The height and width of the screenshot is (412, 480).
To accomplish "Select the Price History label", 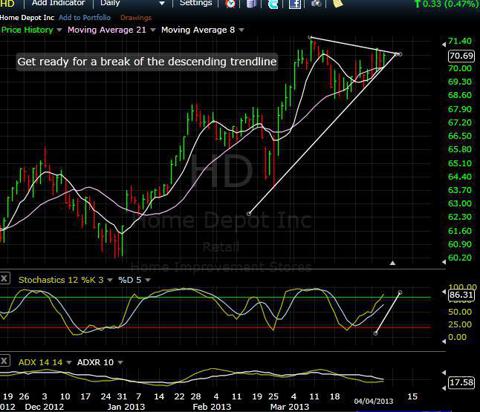I will tap(27, 30).
